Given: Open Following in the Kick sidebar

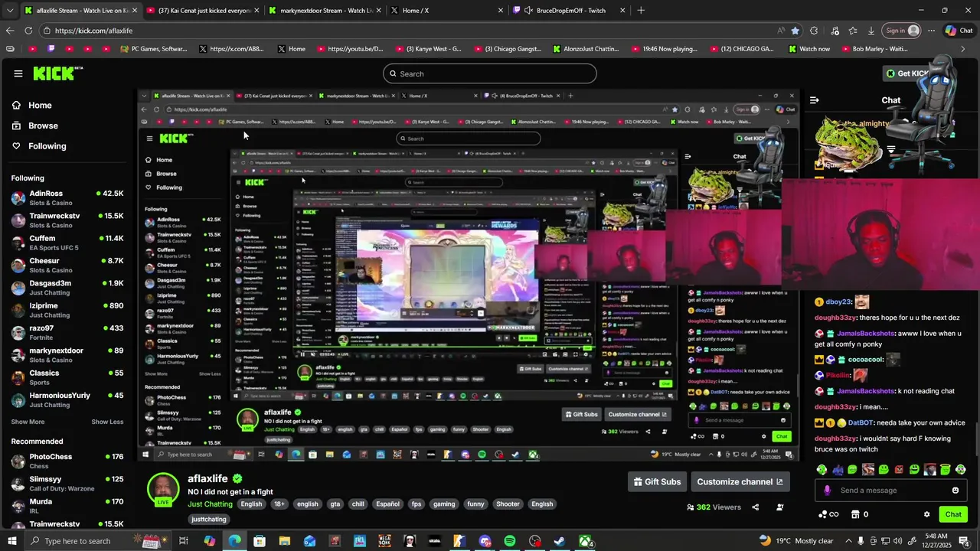Looking at the screenshot, I should point(39,146).
